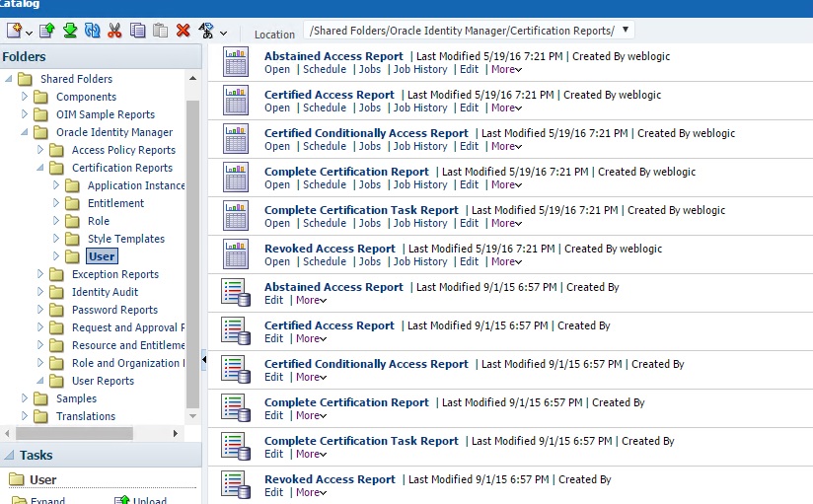Click Revoked Access Report 5/19/16 title link
Viewport: 813px width, 504px height.
pyautogui.click(x=330, y=249)
